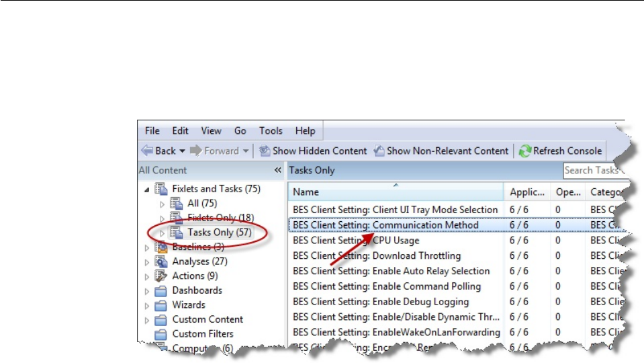Select BES Client Setting: CPU Usage task
This screenshot has width=644, height=363.
[356, 241]
